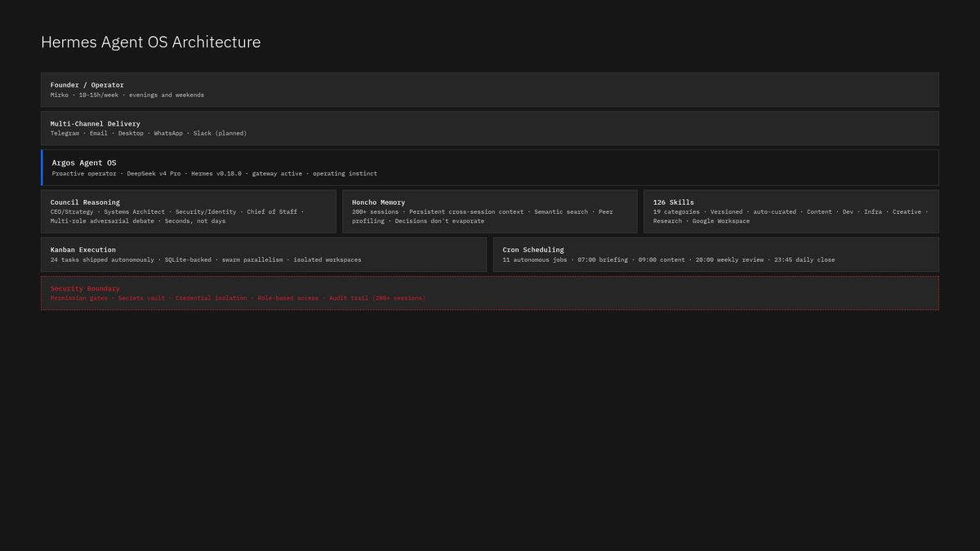The height and width of the screenshot is (551, 980).
Task: Select the "Cron Scheduling" heading
Action: point(533,250)
